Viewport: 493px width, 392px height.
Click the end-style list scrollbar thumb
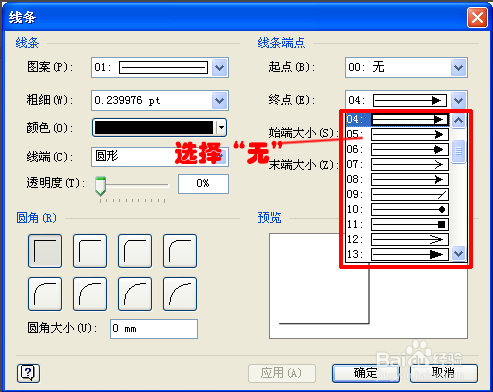(x=459, y=151)
